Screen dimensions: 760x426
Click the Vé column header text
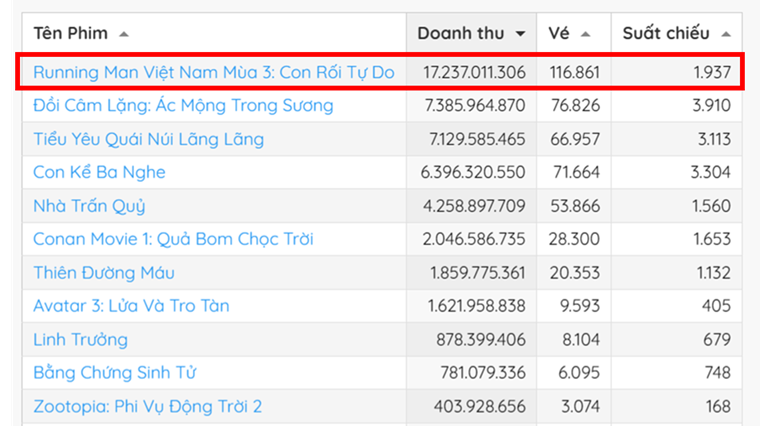(x=559, y=33)
